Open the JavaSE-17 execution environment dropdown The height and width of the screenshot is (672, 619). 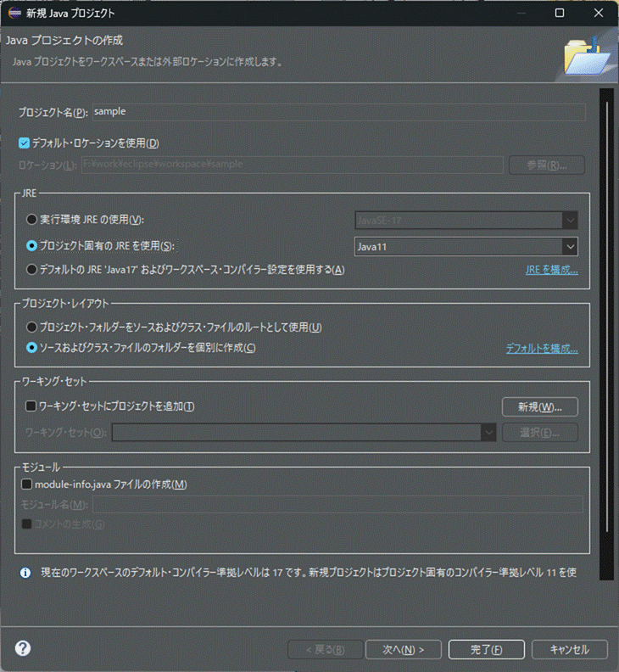pos(466,221)
